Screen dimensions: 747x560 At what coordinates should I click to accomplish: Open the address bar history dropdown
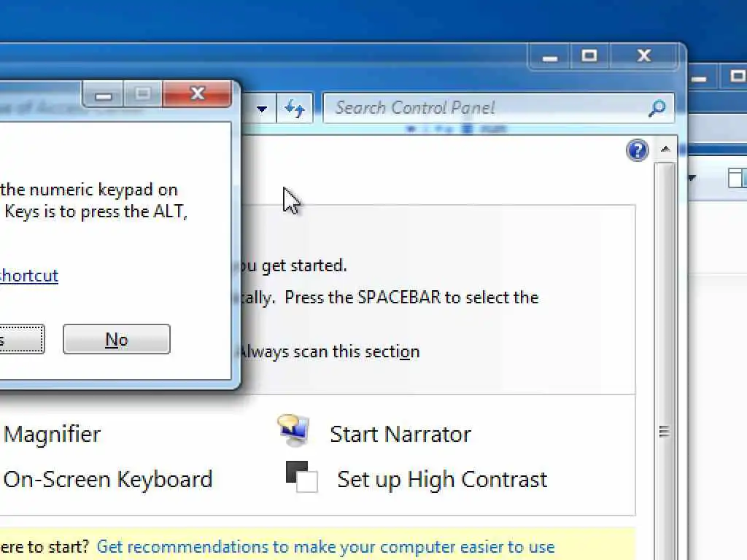click(262, 109)
